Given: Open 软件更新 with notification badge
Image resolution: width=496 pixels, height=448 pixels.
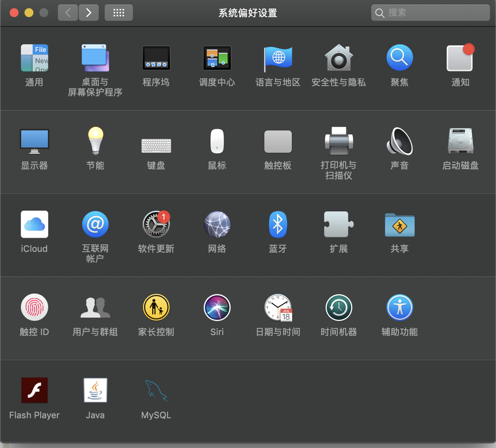Looking at the screenshot, I should [x=156, y=224].
